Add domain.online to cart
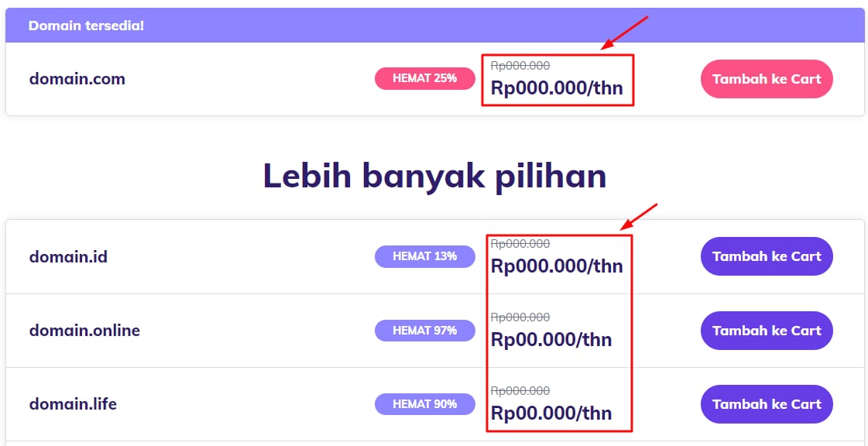 point(766,331)
